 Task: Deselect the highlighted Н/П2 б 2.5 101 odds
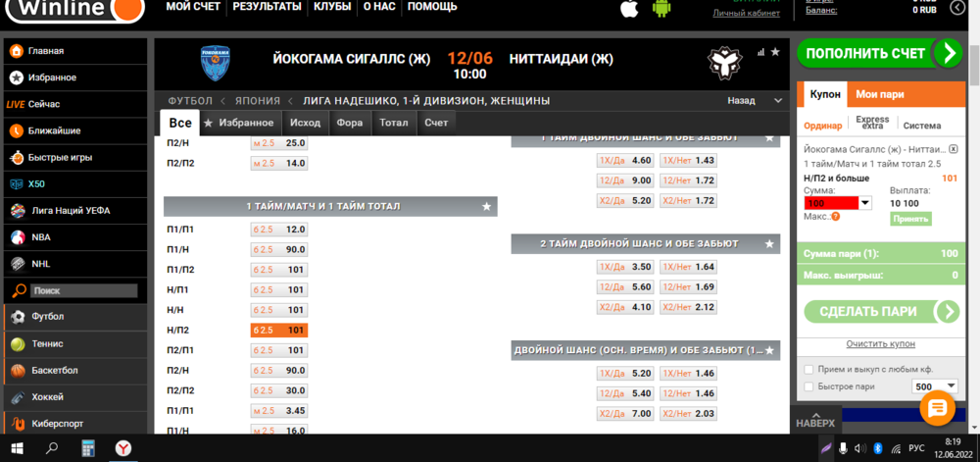(x=279, y=331)
